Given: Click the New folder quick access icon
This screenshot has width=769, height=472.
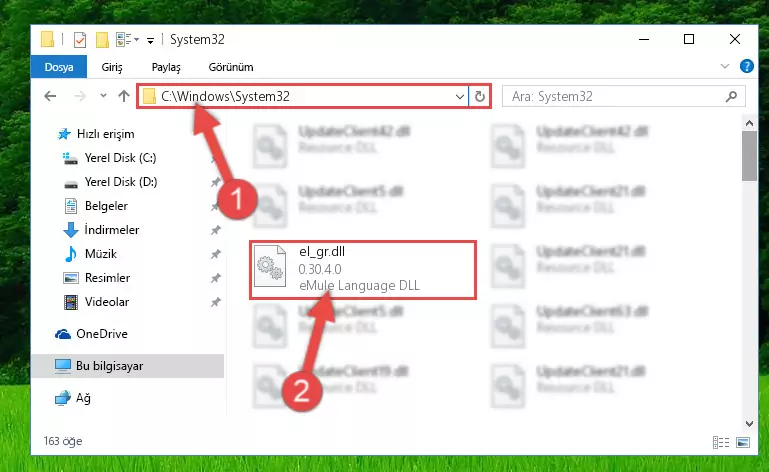Looking at the screenshot, I should tap(102, 40).
